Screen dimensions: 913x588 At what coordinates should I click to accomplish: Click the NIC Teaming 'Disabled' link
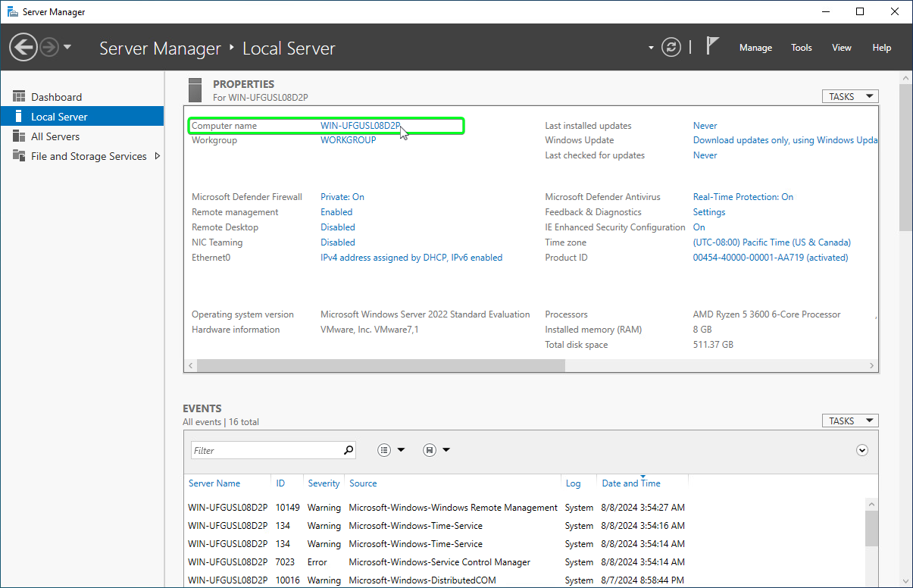point(338,242)
